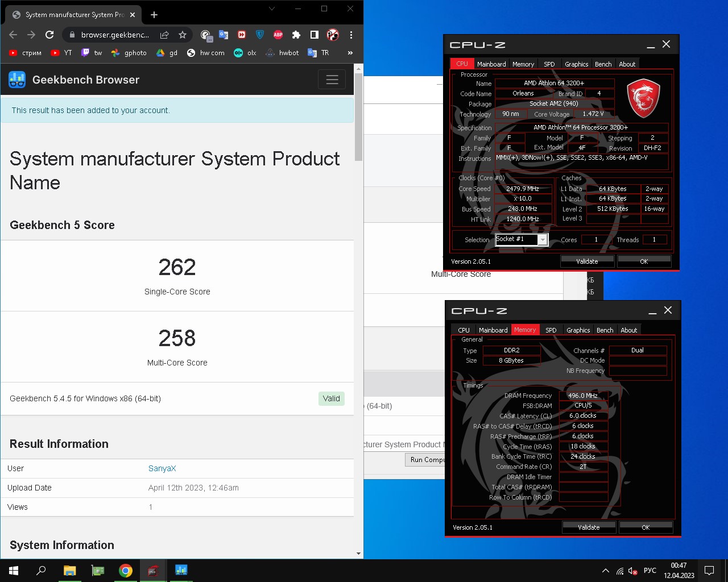Image resolution: width=728 pixels, height=582 pixels.
Task: Open the gd Google Drive bookmark
Action: (x=167, y=53)
